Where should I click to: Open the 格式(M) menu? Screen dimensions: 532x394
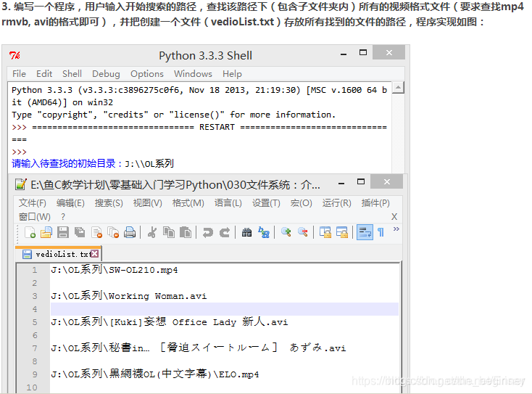tap(188, 203)
